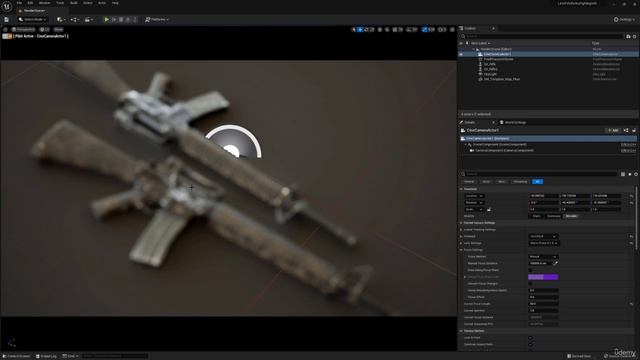This screenshot has width=640, height=360.
Task: Click Outliner add folder icon
Action: 628,36
